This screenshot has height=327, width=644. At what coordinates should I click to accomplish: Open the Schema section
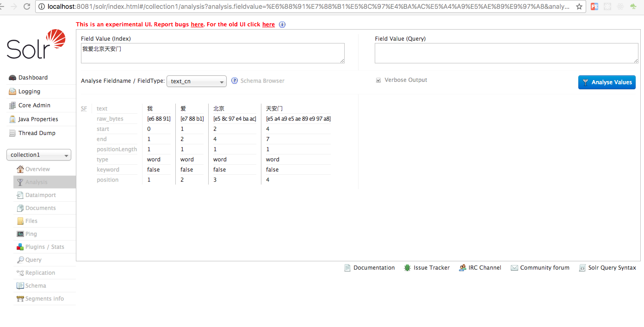pos(36,286)
